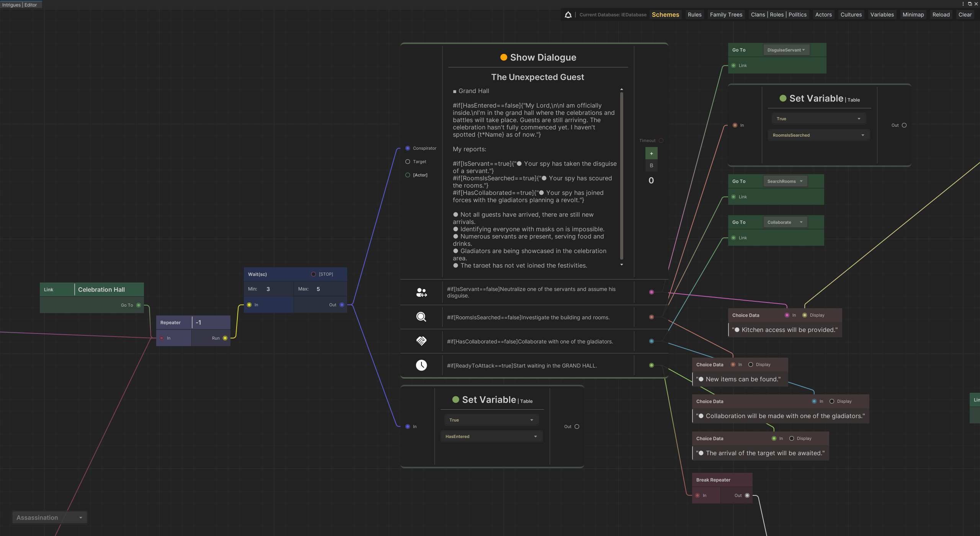Open the DisguiseServant Go To dropdown
The height and width of the screenshot is (536, 980).
(x=786, y=50)
